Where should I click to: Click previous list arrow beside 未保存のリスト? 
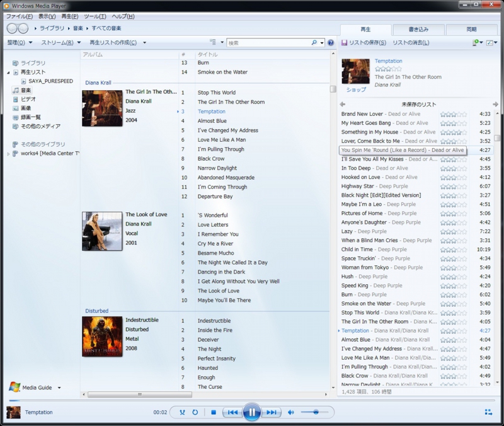pos(343,104)
